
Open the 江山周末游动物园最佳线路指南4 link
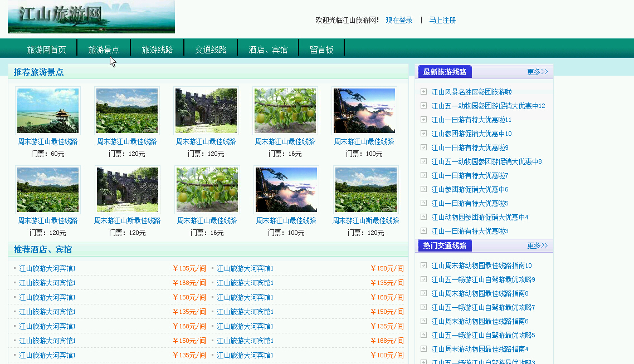pyautogui.click(x=480, y=350)
